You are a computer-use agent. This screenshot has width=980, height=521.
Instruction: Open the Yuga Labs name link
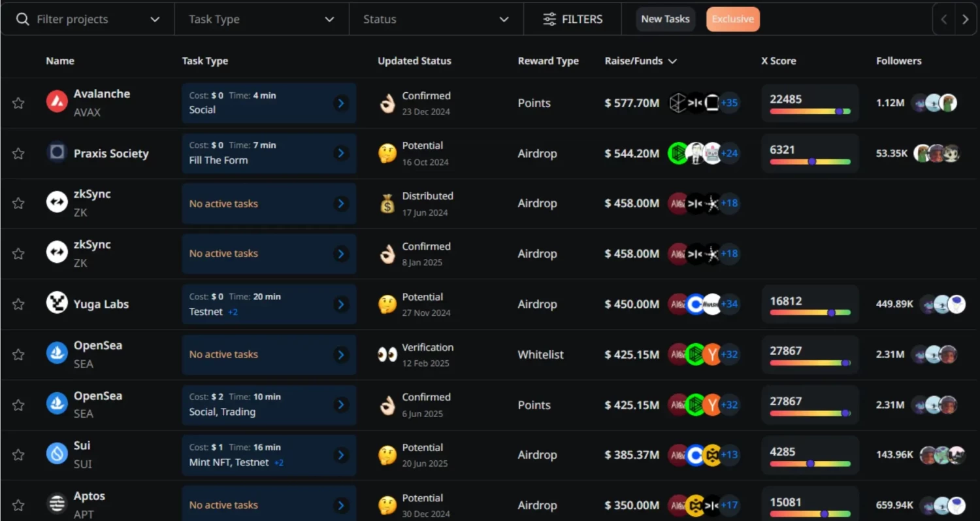click(101, 304)
